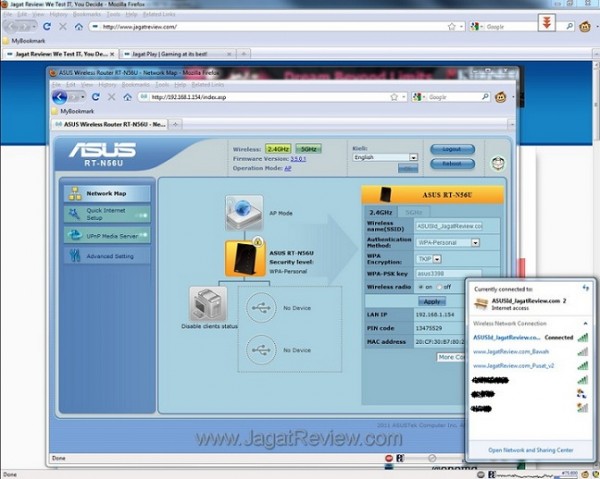
Task: Select www.JagatReview.com_Pusat_v2 network
Action: coord(530,366)
